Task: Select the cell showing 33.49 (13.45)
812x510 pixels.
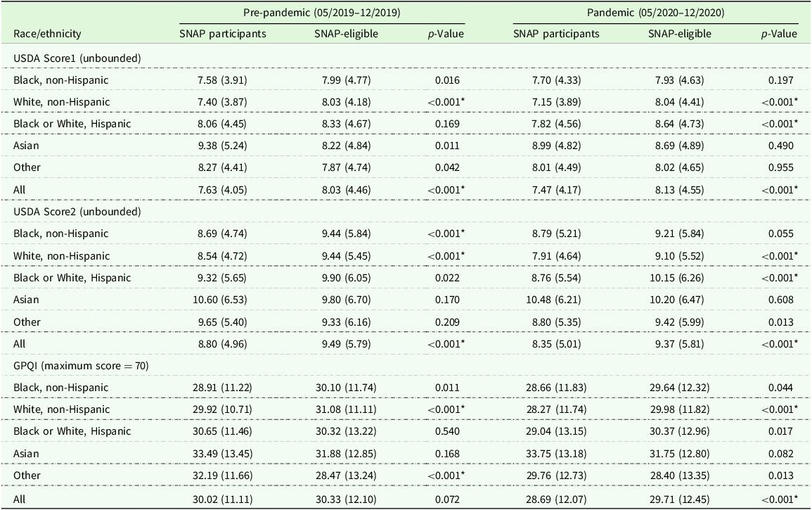Action: coord(222,454)
